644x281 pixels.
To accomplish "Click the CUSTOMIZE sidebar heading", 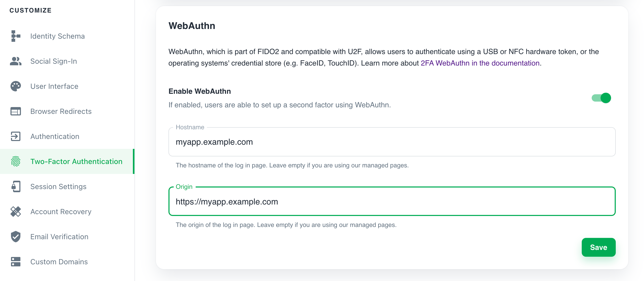I will pyautogui.click(x=30, y=10).
